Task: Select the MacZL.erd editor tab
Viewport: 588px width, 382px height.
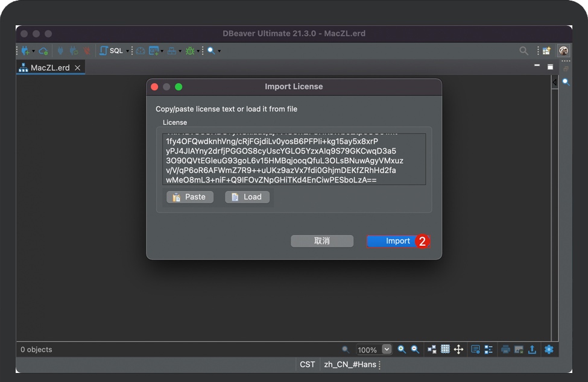Action: [49, 67]
